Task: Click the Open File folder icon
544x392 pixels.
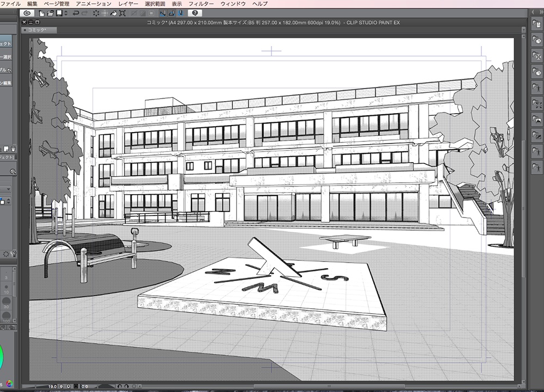Action: pyautogui.click(x=50, y=14)
